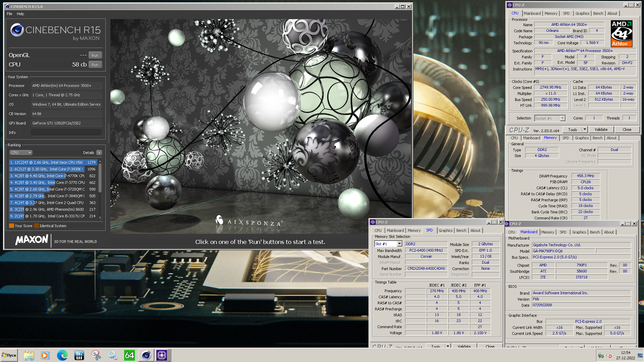Open Graphics tab in CPU-Z SPD window
Viewport: 644px width, 362px height.
coord(445,230)
